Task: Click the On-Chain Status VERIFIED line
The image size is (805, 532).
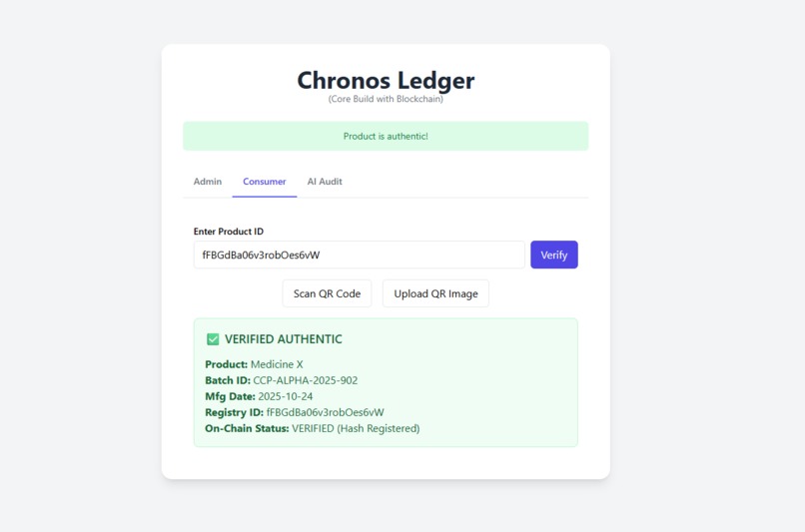Action: (x=313, y=428)
